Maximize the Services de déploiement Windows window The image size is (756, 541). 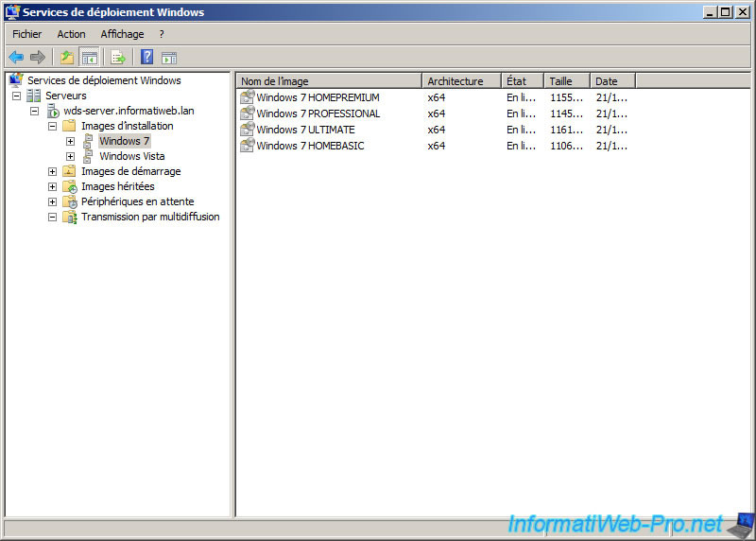726,12
